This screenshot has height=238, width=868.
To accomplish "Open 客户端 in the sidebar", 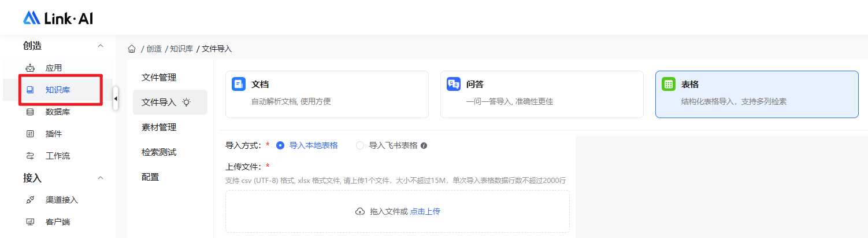I will [x=58, y=222].
